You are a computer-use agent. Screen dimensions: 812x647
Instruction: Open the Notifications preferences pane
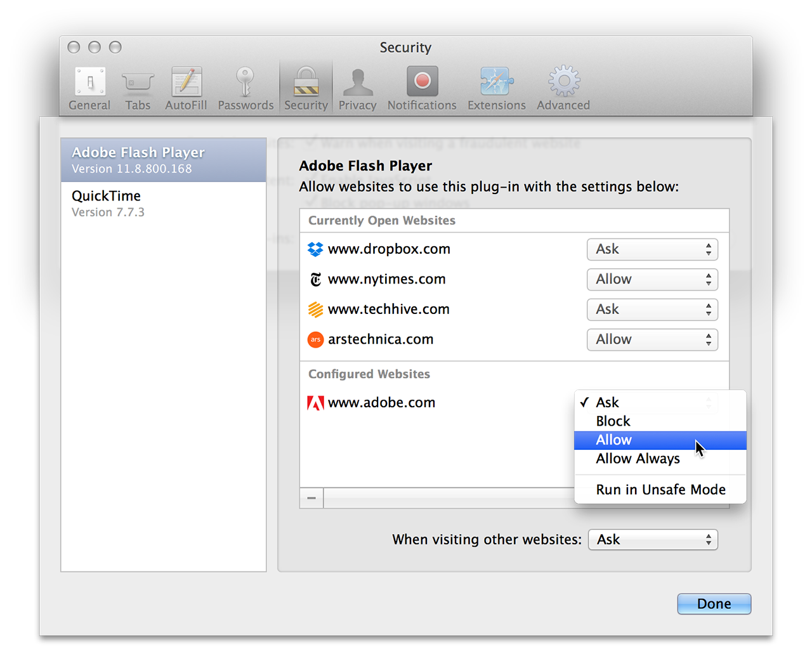pos(422,89)
